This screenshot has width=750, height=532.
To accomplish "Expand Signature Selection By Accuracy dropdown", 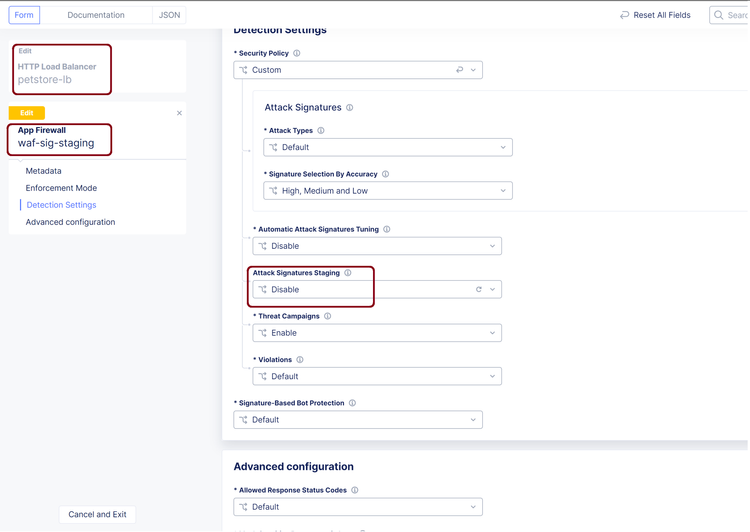I will [388, 191].
